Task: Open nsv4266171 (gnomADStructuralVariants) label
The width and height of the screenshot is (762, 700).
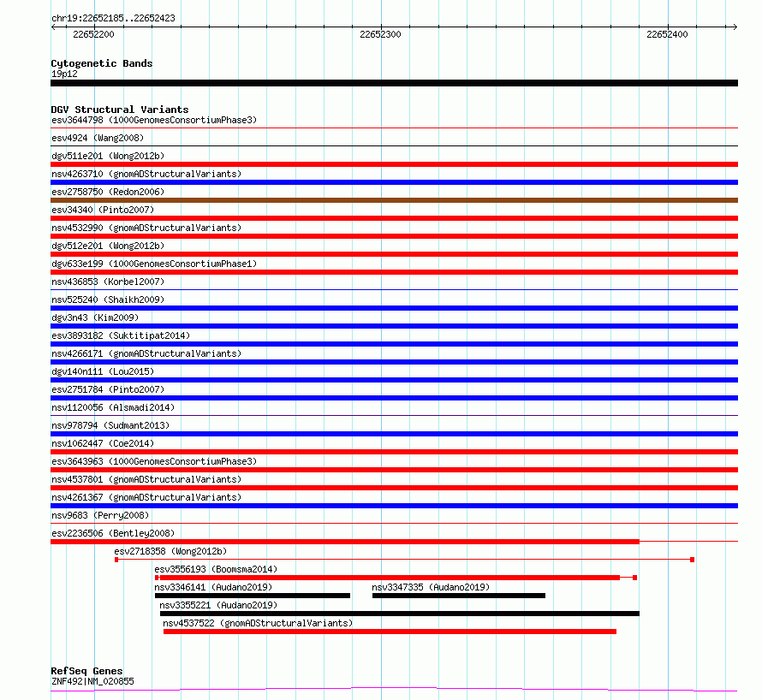Action: tap(146, 353)
